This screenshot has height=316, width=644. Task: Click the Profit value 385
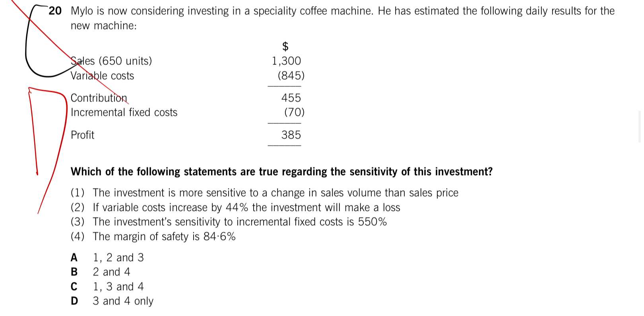click(291, 135)
